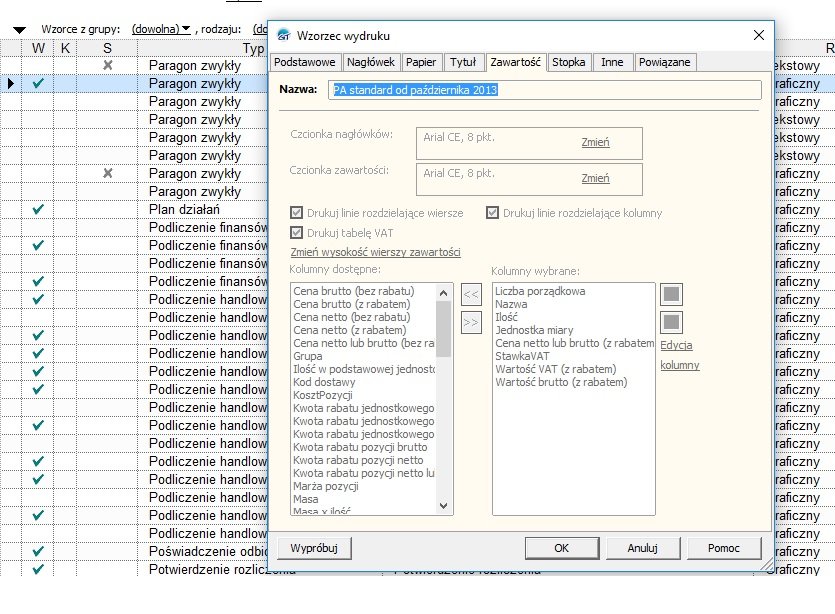
Task: Click the up arrow of available columns scrollbar
Action: point(443,293)
